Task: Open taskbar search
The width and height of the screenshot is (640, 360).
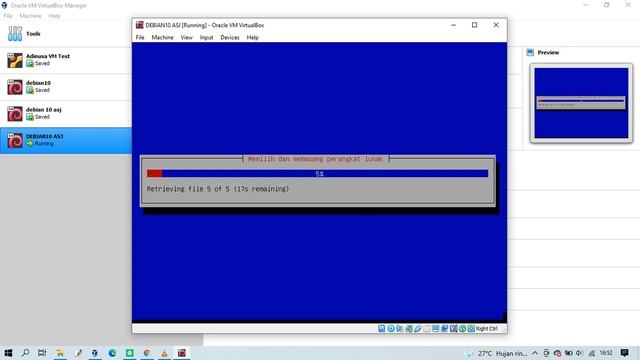Action: coord(25,353)
